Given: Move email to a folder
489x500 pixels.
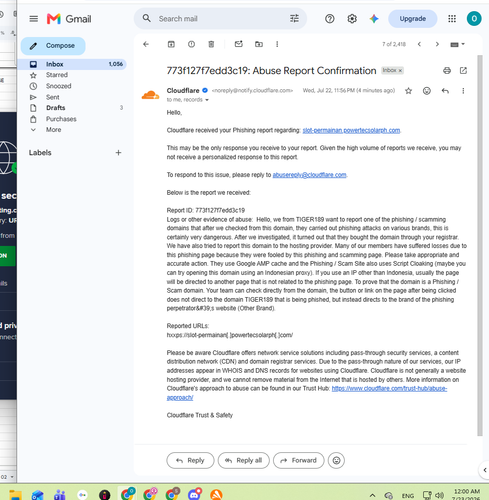Looking at the screenshot, I should [259, 44].
